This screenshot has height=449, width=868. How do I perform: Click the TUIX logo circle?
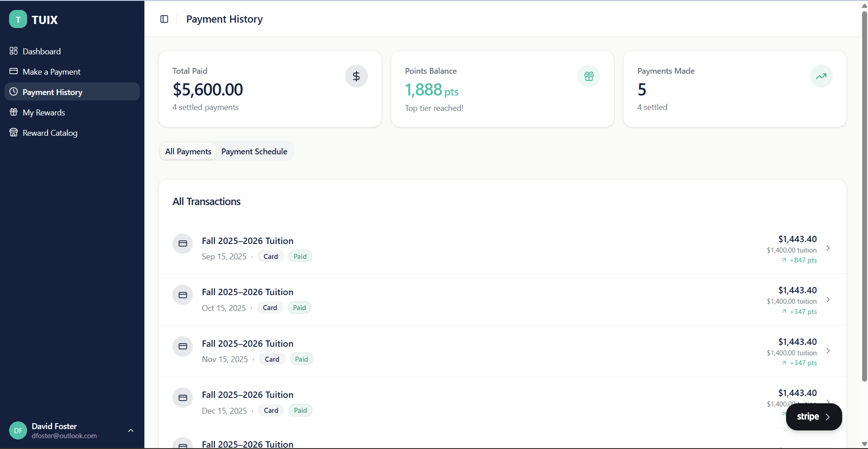pos(18,19)
